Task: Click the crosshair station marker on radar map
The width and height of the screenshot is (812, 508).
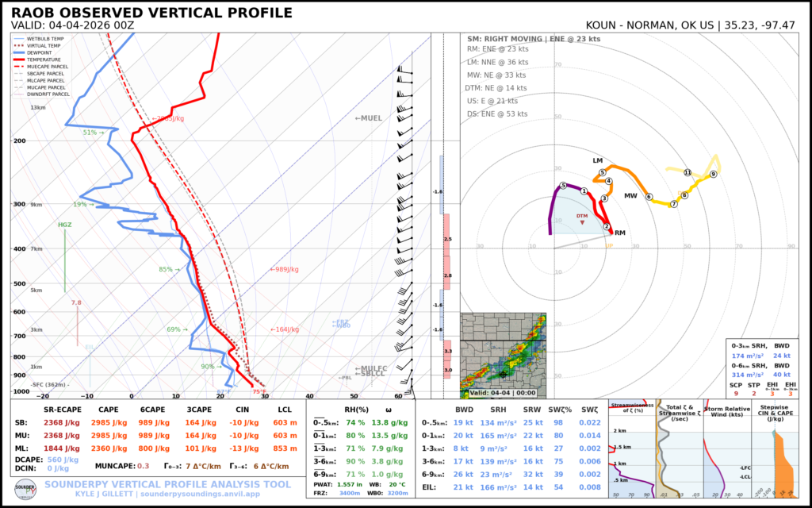Action: point(503,373)
